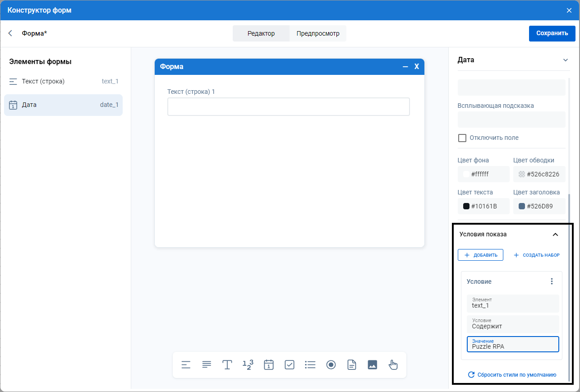This screenshot has width=580, height=392.
Task: Open the three-dot menu of Условие card
Action: (x=552, y=281)
